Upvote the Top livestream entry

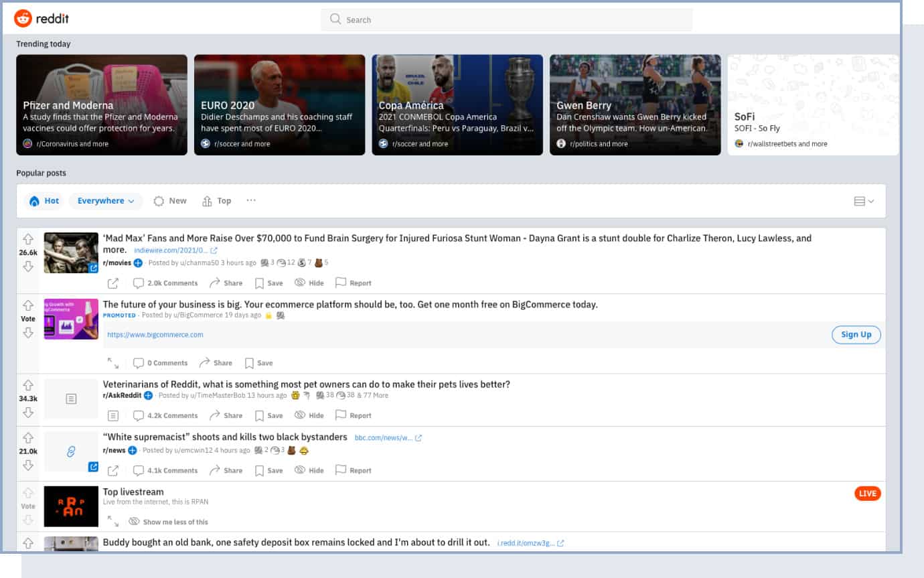tap(28, 493)
